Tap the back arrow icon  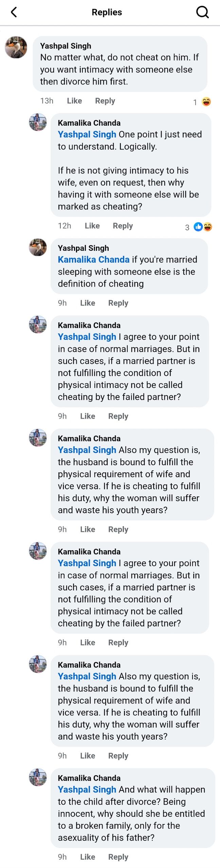coord(14,13)
